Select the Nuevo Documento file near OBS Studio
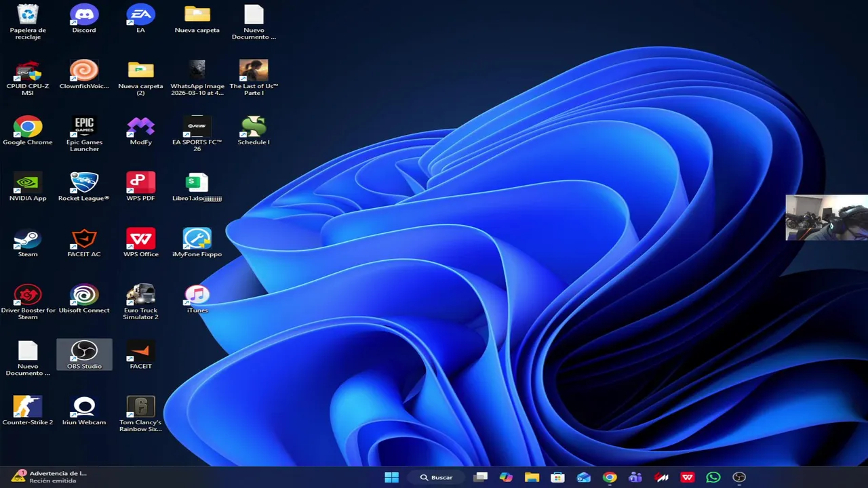 coord(28,359)
